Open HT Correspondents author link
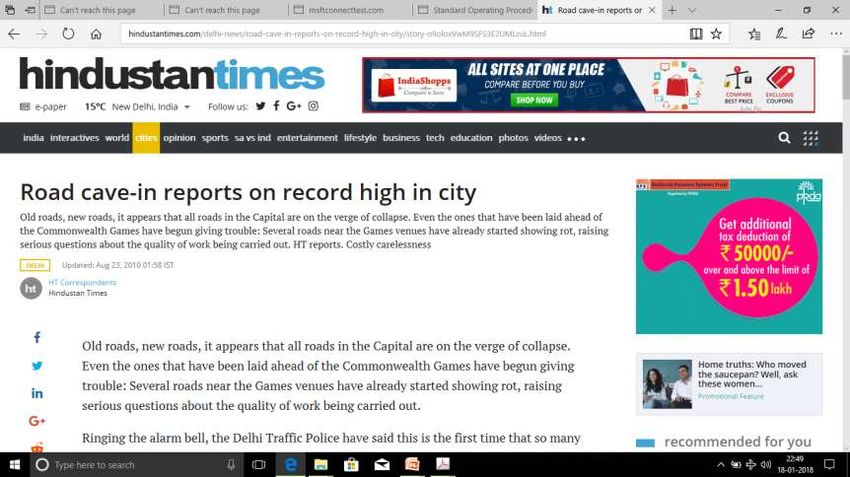Viewport: 850px width, 477px height. (82, 282)
